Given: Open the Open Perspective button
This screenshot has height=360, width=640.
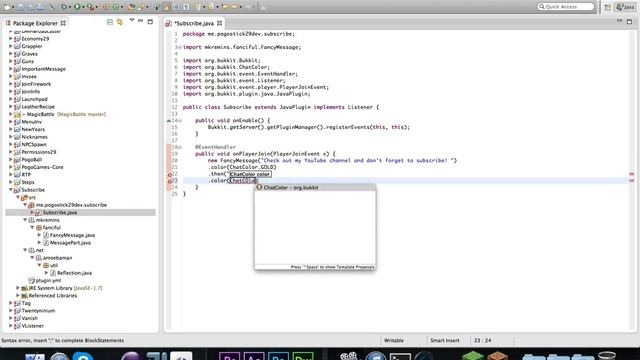Looking at the screenshot, I should coord(608,7).
